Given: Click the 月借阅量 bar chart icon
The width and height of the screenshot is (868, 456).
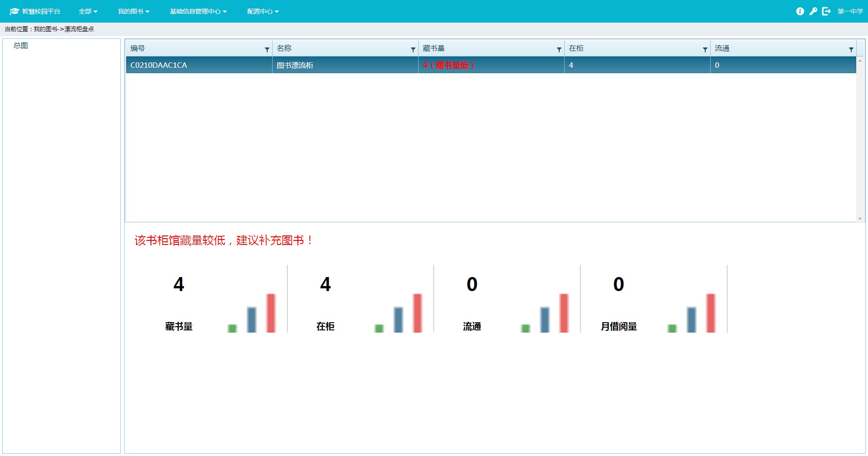Looking at the screenshot, I should 691,313.
